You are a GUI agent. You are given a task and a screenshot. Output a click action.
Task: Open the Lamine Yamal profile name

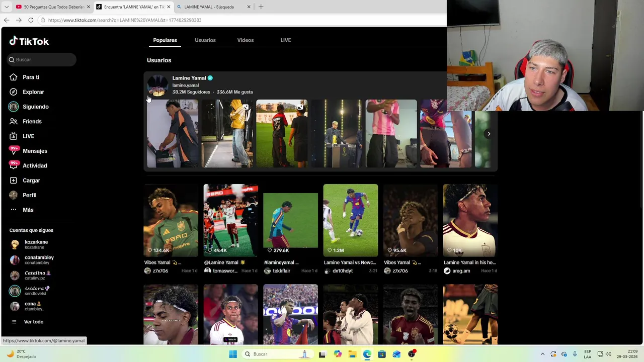click(189, 78)
